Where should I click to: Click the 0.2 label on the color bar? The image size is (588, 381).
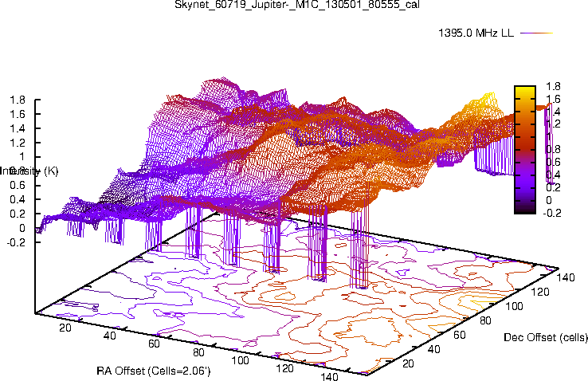point(553,187)
